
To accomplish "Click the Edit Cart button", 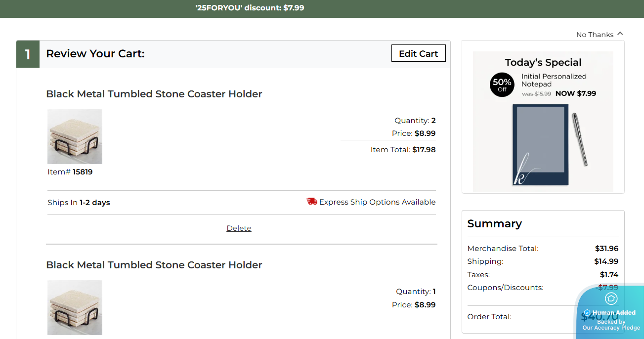I will [x=418, y=53].
